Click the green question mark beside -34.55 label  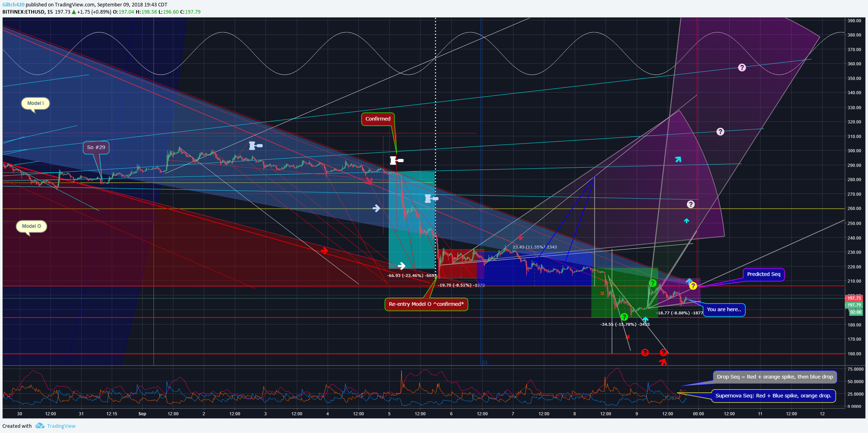click(624, 317)
